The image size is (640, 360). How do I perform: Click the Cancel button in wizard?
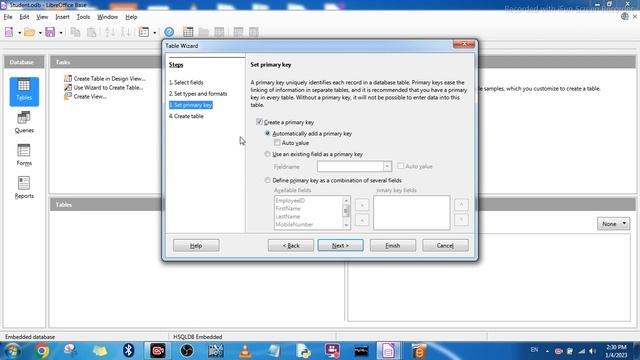click(x=445, y=246)
